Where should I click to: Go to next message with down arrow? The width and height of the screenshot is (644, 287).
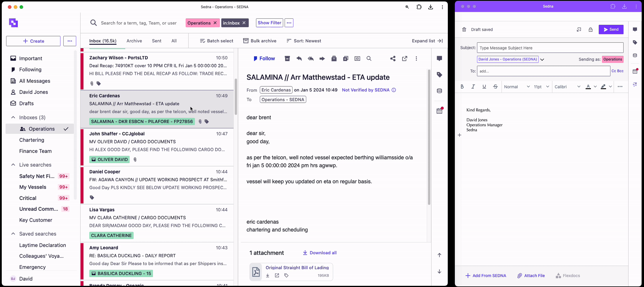(439, 272)
